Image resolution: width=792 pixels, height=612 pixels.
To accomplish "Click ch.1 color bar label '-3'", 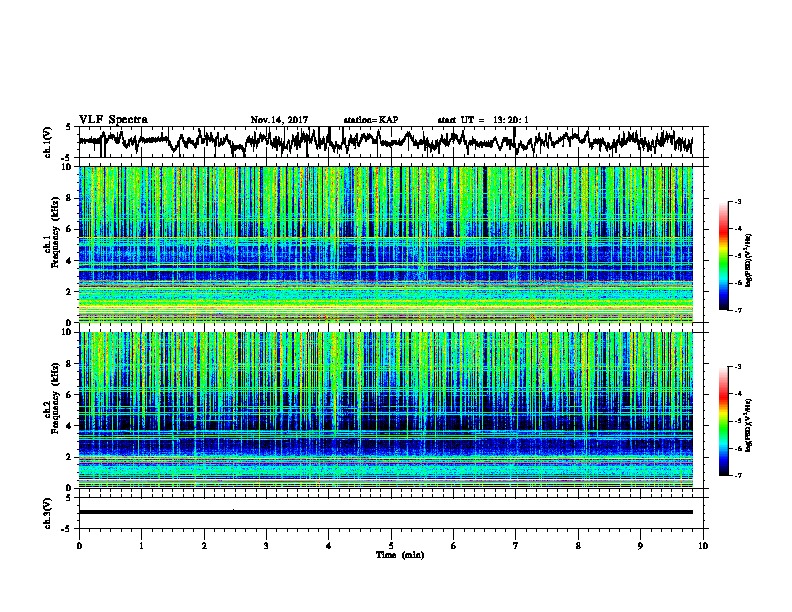I will point(738,201).
